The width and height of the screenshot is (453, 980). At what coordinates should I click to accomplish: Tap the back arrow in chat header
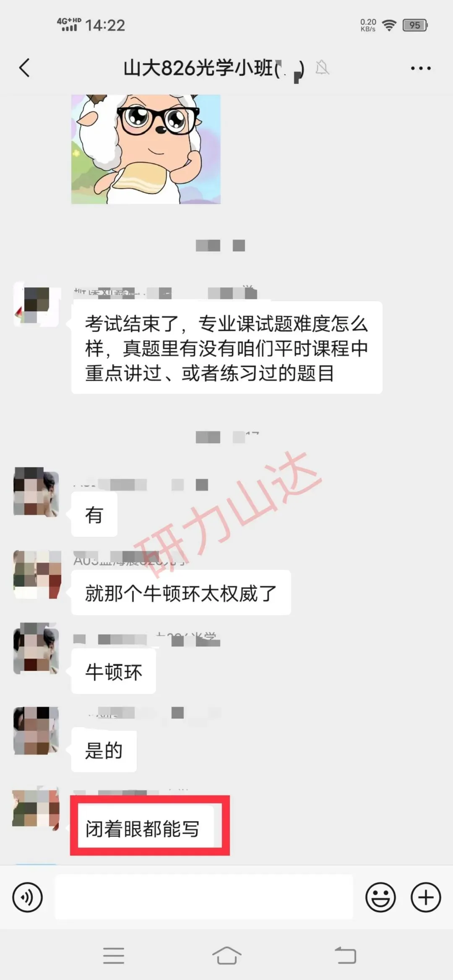25,68
